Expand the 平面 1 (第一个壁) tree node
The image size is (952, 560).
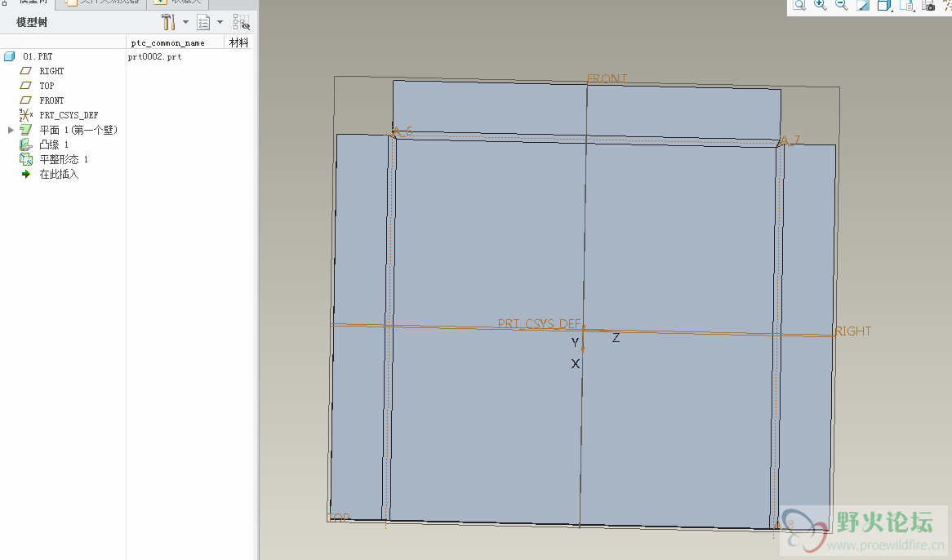tap(11, 130)
